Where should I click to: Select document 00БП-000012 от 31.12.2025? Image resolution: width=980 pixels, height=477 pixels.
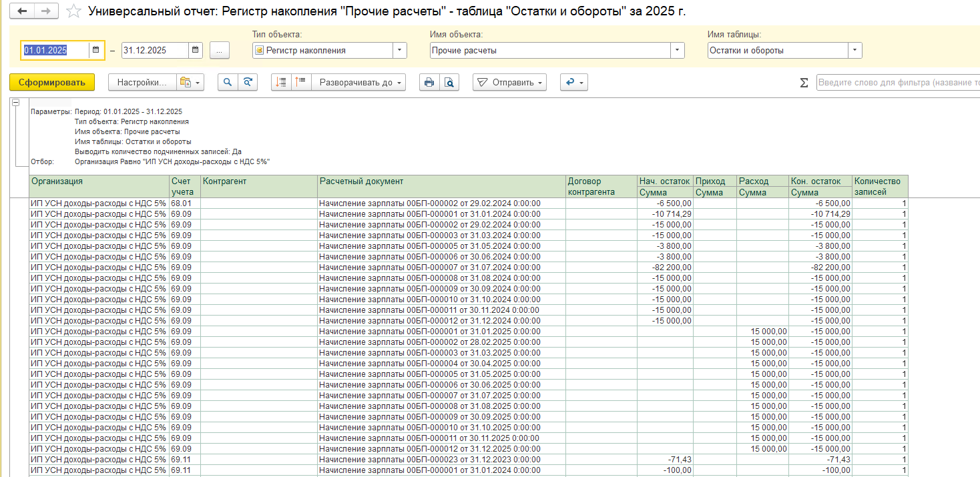click(x=441, y=449)
